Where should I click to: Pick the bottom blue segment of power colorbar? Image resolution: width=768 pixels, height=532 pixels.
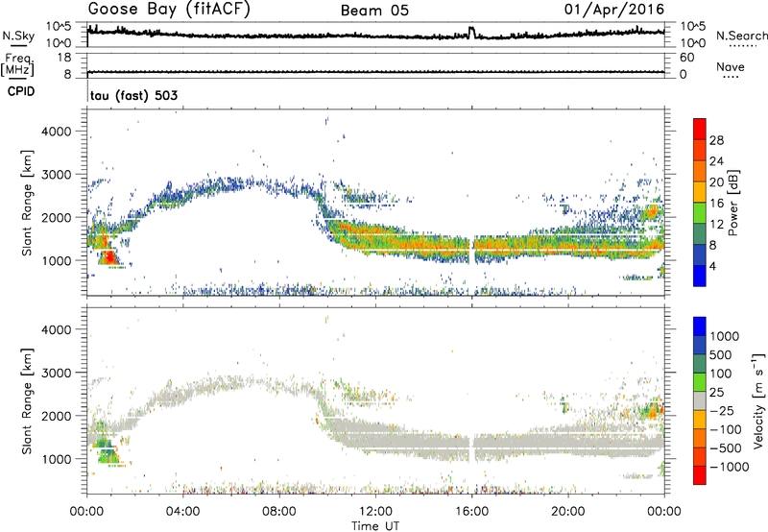pyautogui.click(x=700, y=276)
